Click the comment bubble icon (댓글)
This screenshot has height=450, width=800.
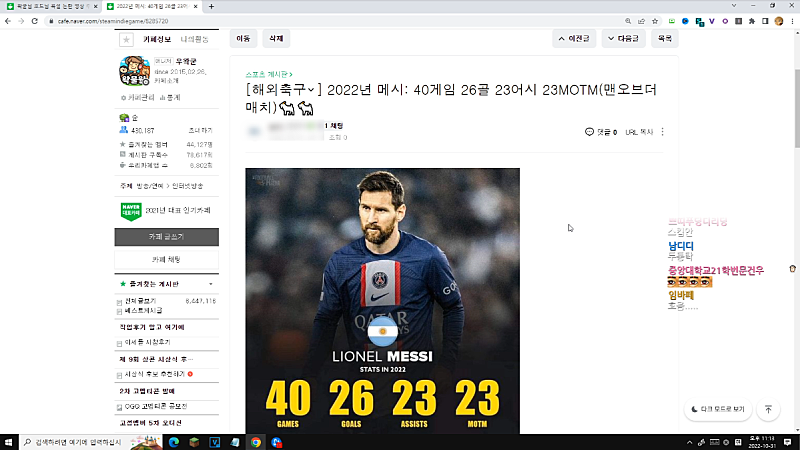pos(589,132)
